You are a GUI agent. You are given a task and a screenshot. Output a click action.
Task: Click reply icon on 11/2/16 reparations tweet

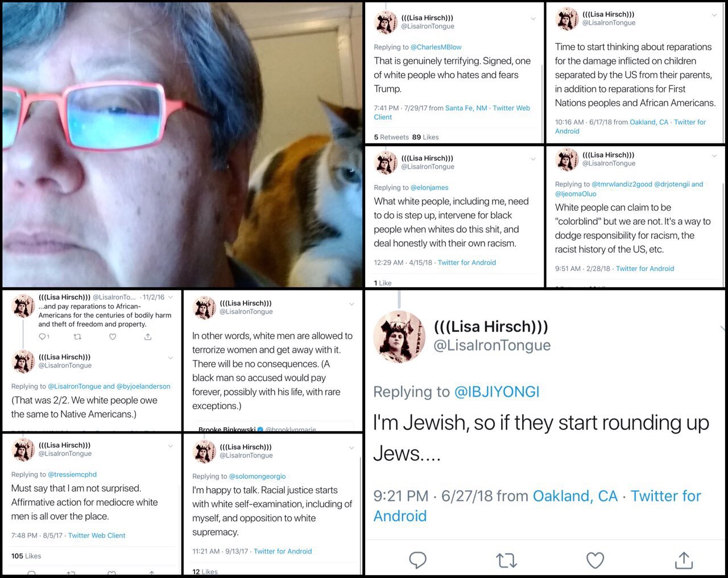pos(43,337)
